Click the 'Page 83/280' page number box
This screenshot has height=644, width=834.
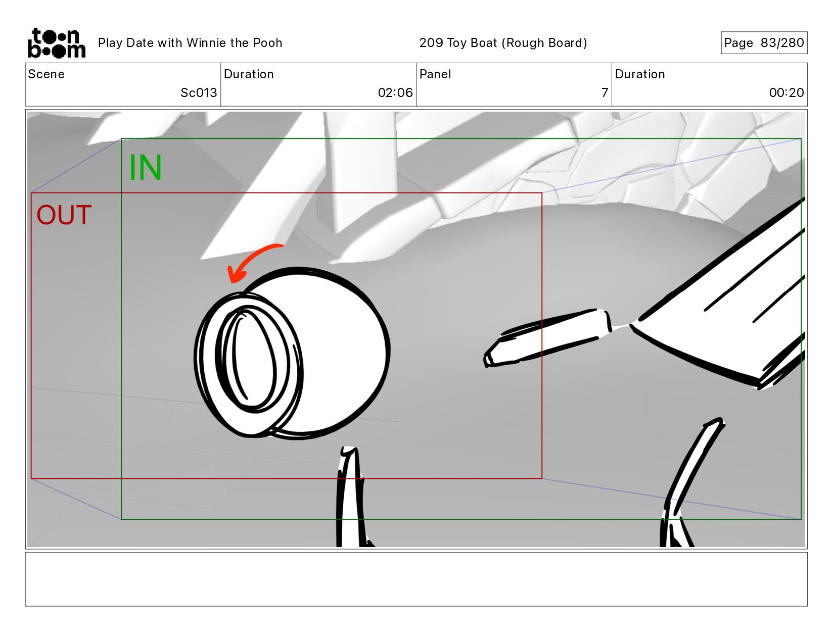click(764, 43)
